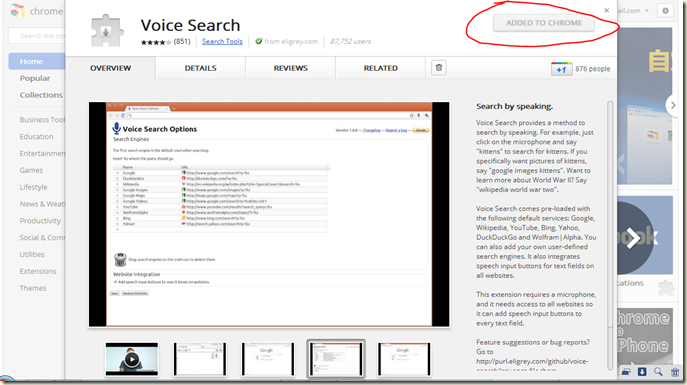Play the video thumbnail in screenshot strip

[x=132, y=360]
